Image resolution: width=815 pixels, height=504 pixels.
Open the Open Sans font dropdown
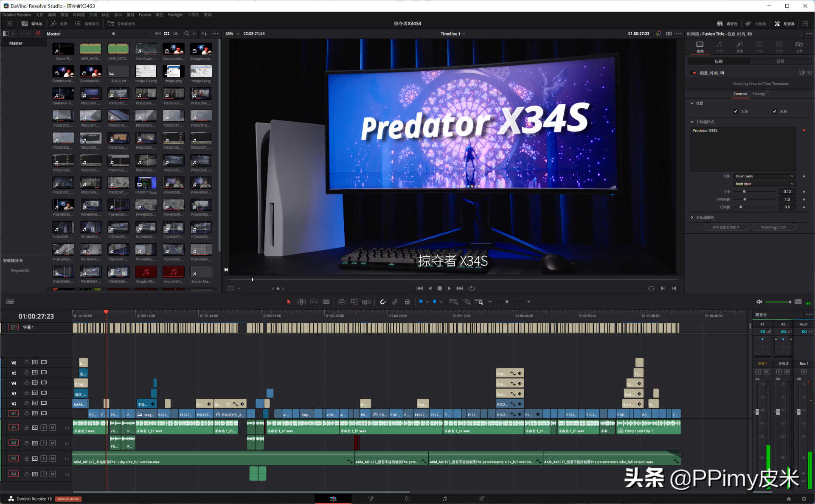[764, 176]
